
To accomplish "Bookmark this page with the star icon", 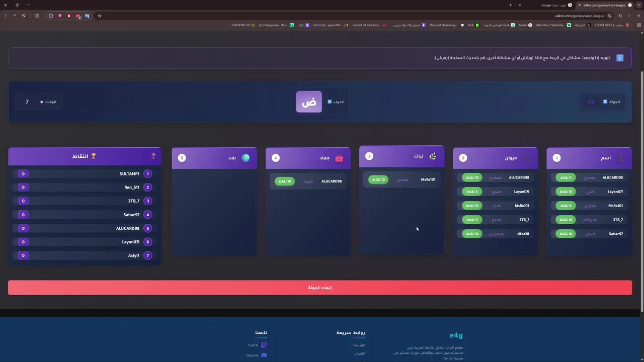I will (x=100, y=16).
